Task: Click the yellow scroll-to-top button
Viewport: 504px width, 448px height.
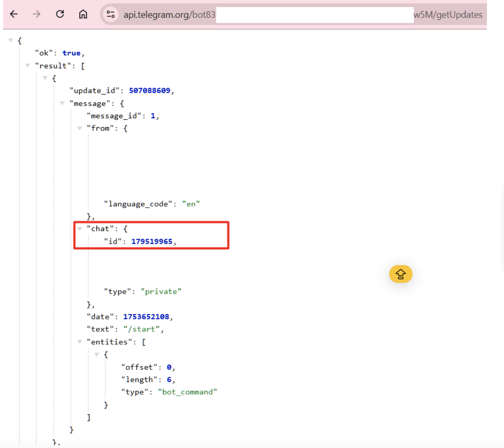Action: click(400, 274)
